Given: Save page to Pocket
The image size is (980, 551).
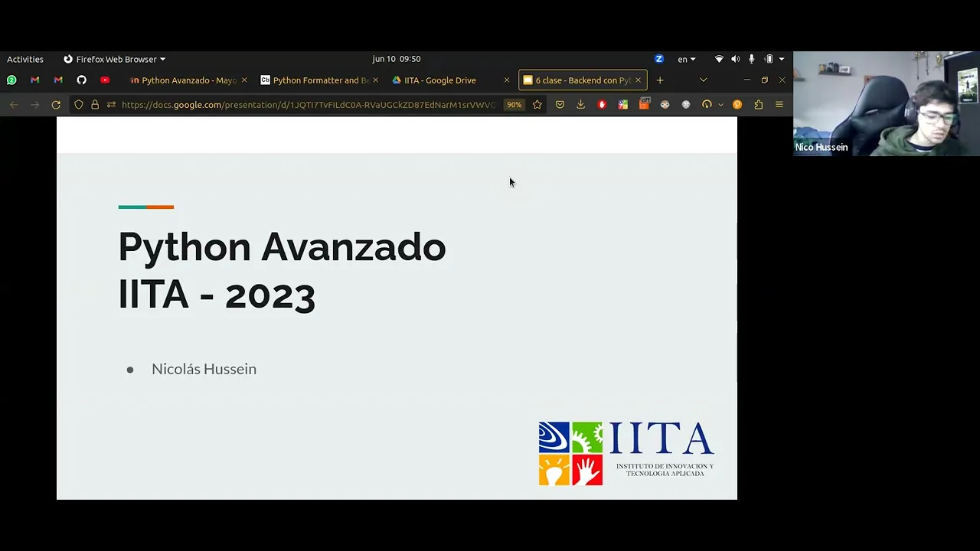Looking at the screenshot, I should coord(560,105).
